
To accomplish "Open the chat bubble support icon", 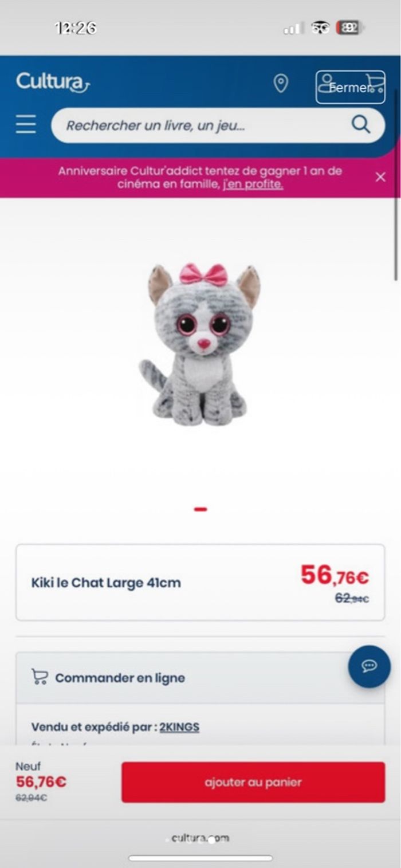I will click(369, 666).
